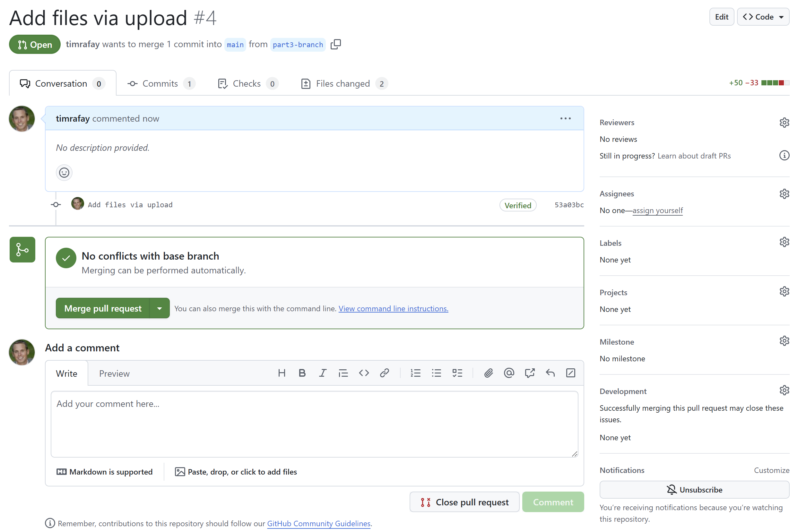The height and width of the screenshot is (532, 807).
Task: Add a link using chain icon
Action: tap(384, 373)
